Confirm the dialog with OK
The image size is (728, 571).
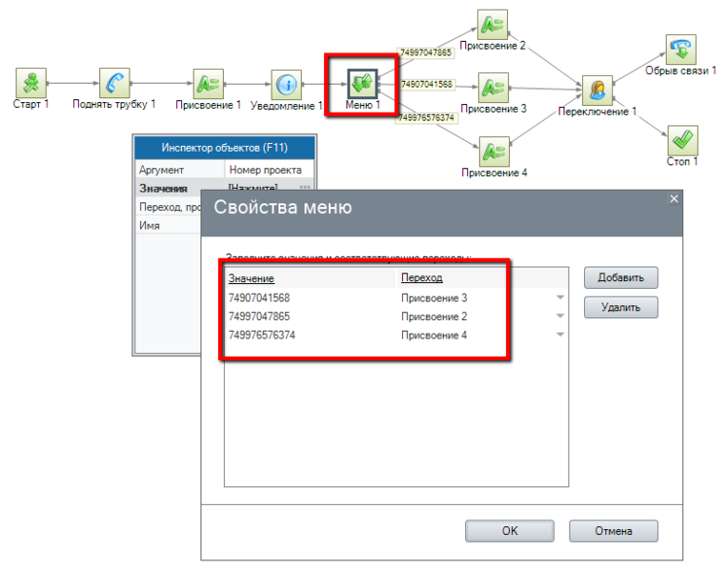(510, 531)
